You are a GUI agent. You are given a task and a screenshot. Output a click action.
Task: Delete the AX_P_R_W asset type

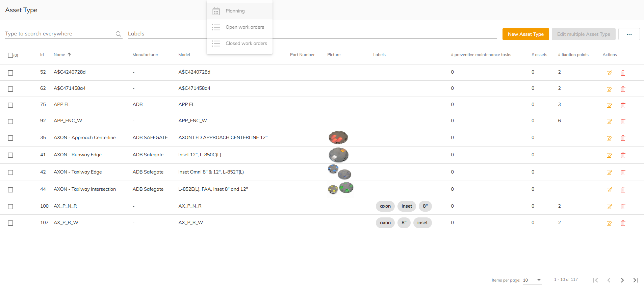(623, 223)
